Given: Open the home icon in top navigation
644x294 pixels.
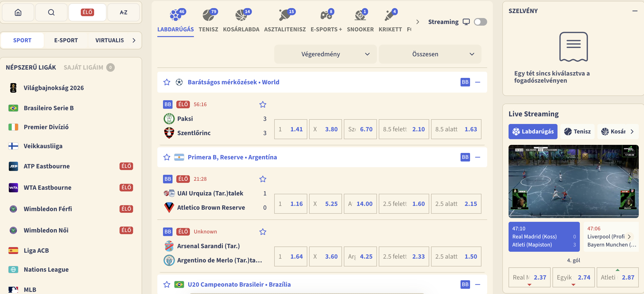Looking at the screenshot, I should click(x=18, y=12).
